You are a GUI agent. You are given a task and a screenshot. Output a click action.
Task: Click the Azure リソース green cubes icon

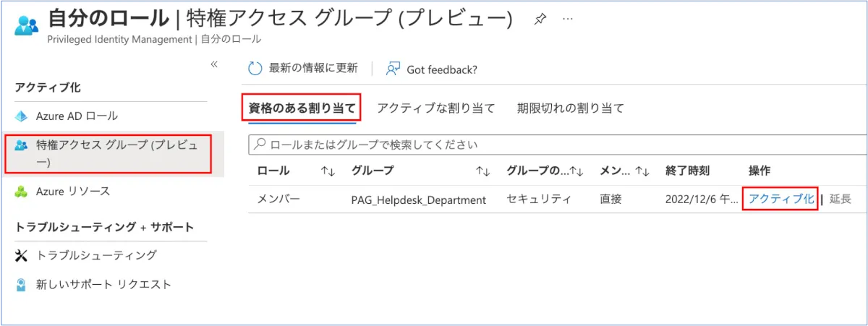click(22, 192)
